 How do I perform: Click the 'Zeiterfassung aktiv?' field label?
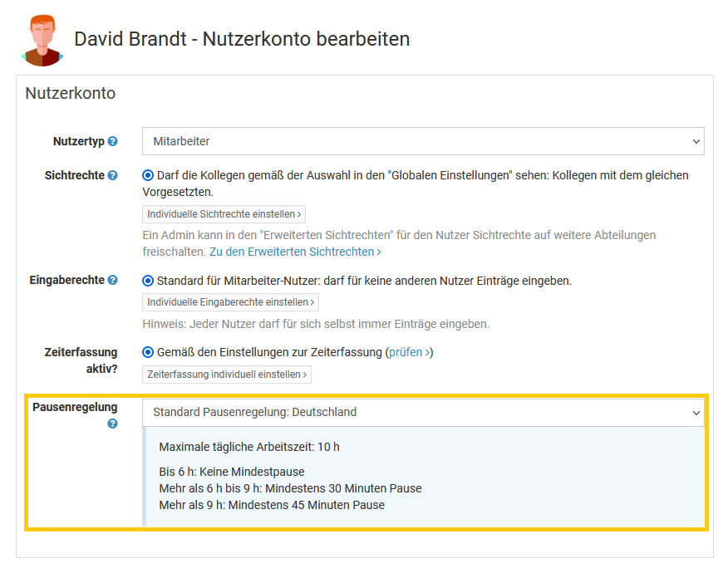81,360
